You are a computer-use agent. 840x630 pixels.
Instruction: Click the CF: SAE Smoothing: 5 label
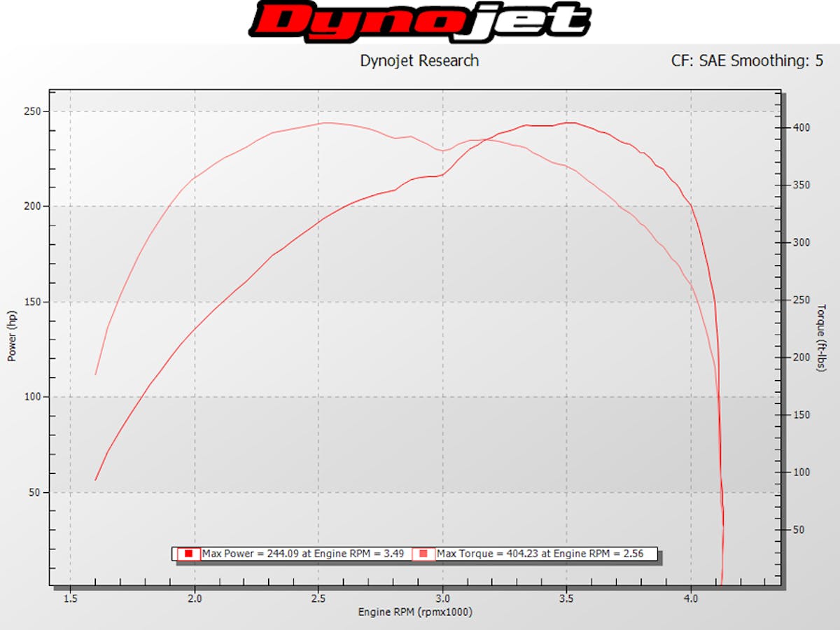(747, 61)
